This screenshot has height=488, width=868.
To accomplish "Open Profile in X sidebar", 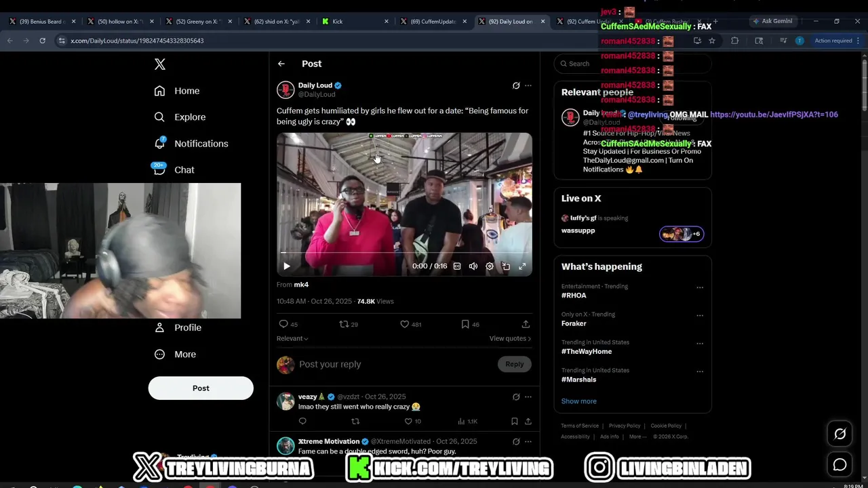I will tap(178, 327).
